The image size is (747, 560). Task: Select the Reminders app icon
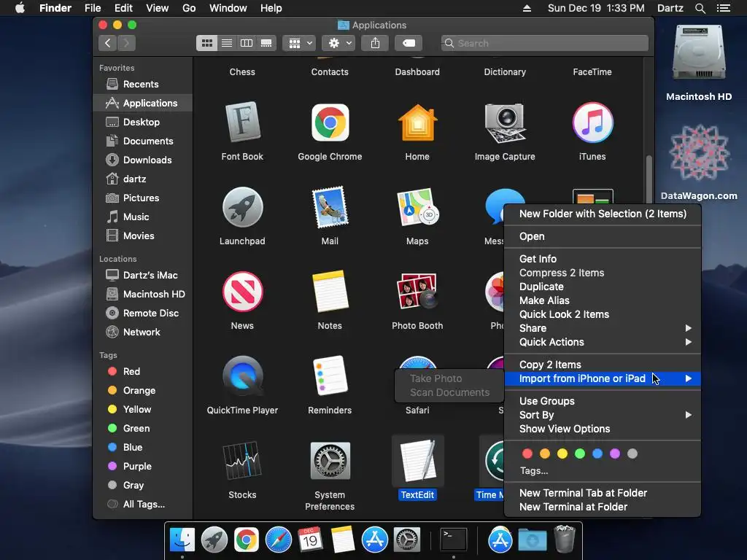point(330,376)
